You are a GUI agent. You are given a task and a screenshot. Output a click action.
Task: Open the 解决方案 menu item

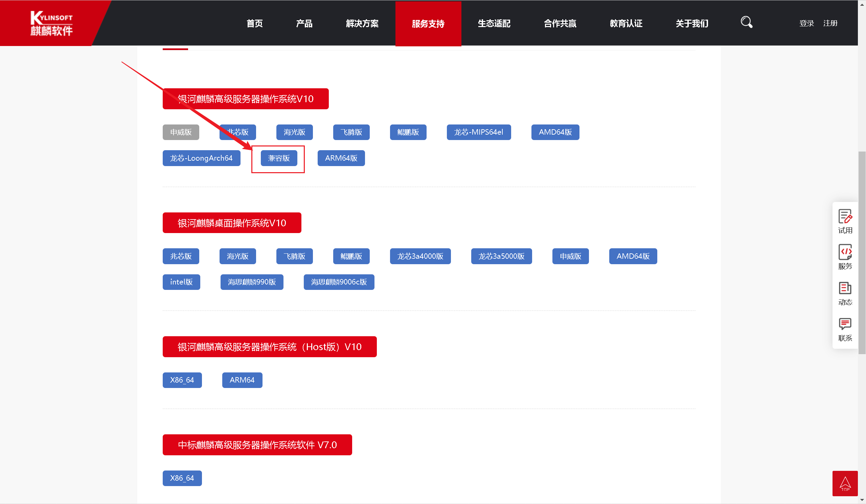pos(362,23)
